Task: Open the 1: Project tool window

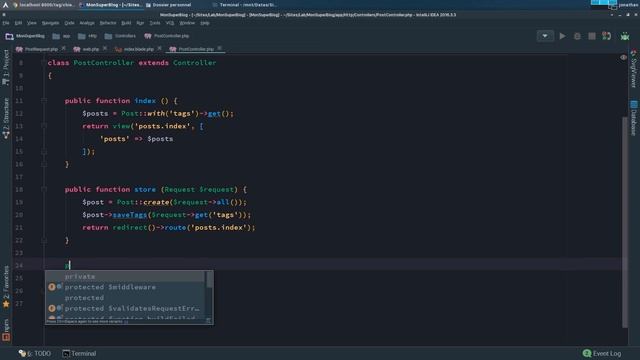Action: [x=6, y=67]
